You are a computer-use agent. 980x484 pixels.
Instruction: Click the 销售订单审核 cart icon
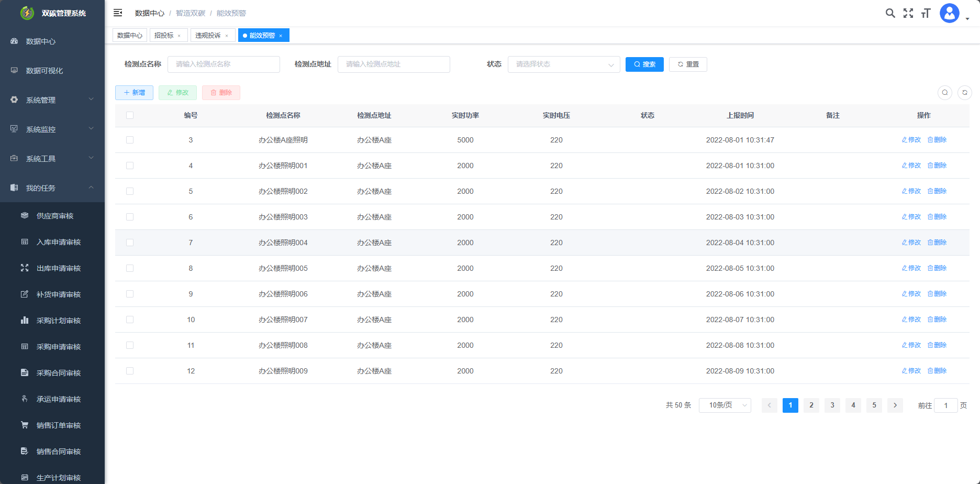25,425
